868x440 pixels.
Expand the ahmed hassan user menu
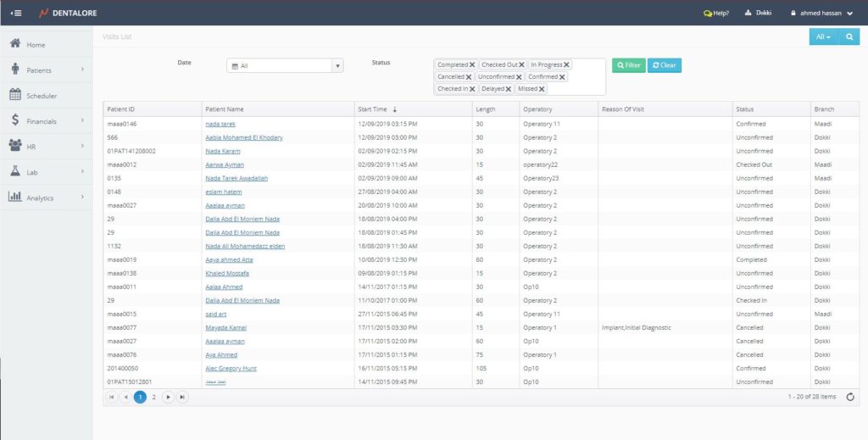coord(826,13)
